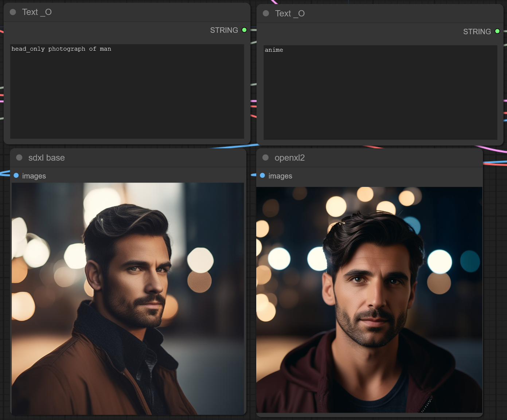Screen dimensions: 507x420
Task: Click STRING output label in the head_only node
Action: [224, 30]
